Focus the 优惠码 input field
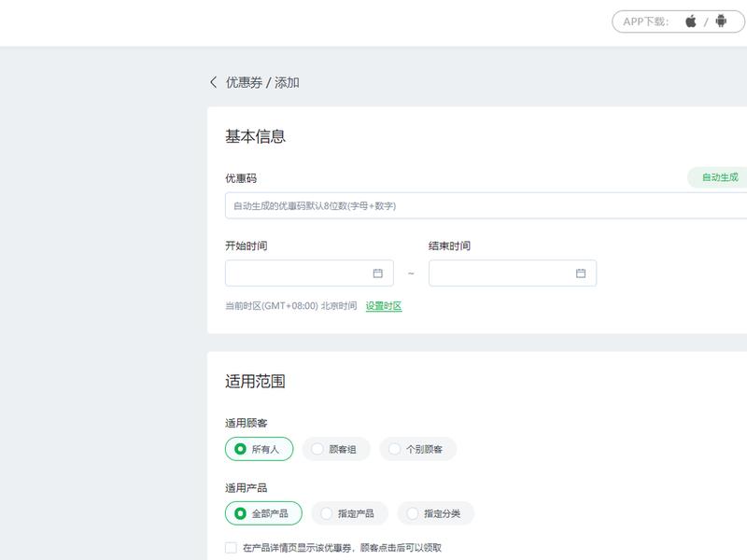This screenshot has width=747, height=560. pyautogui.click(x=486, y=205)
